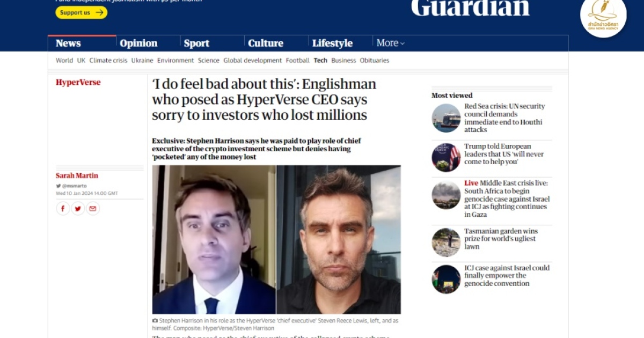This screenshot has width=644, height=338.
Task: Open Tasmanian garden story thumbnail
Action: 446,243
